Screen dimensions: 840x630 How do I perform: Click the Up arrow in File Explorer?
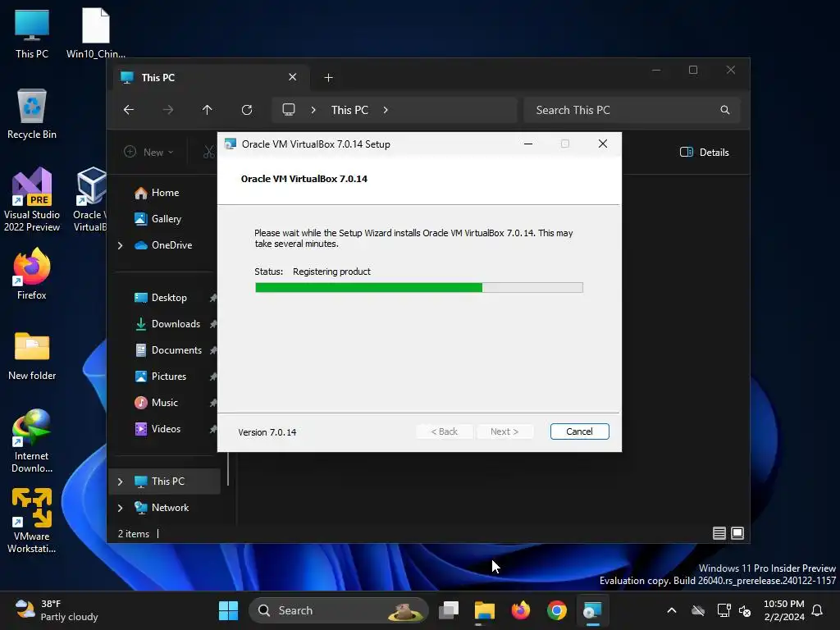click(208, 110)
